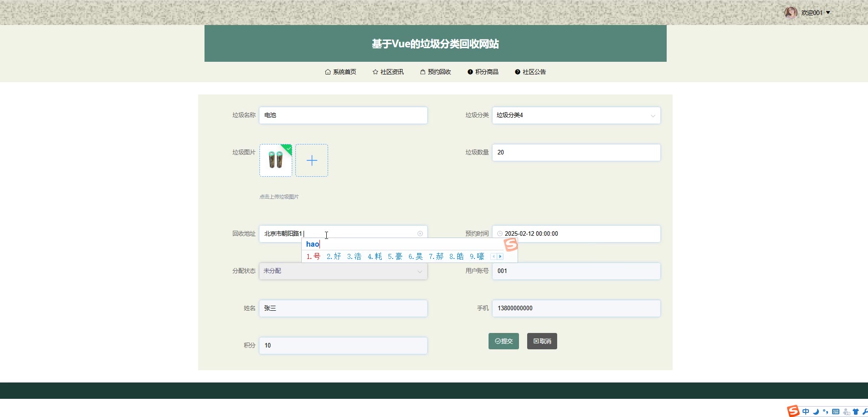This screenshot has height=417, width=868.
Task: Click the 垃圾数量 input field
Action: pos(576,153)
